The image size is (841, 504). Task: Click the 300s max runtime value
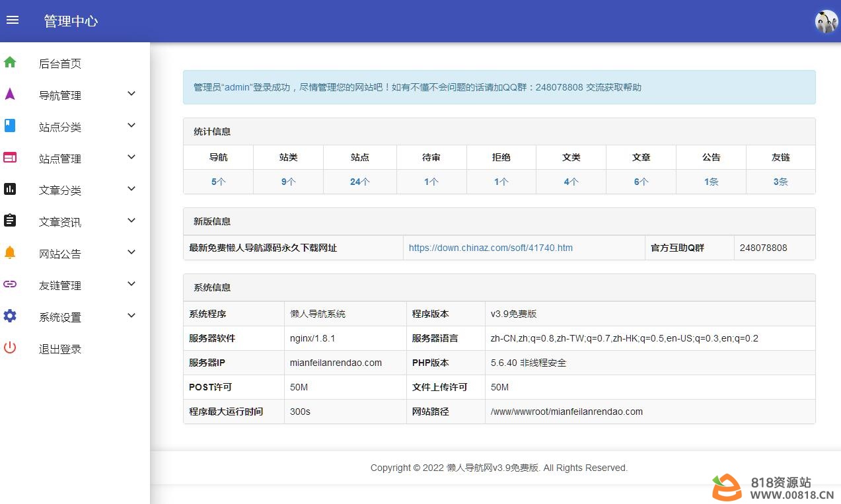pos(300,412)
